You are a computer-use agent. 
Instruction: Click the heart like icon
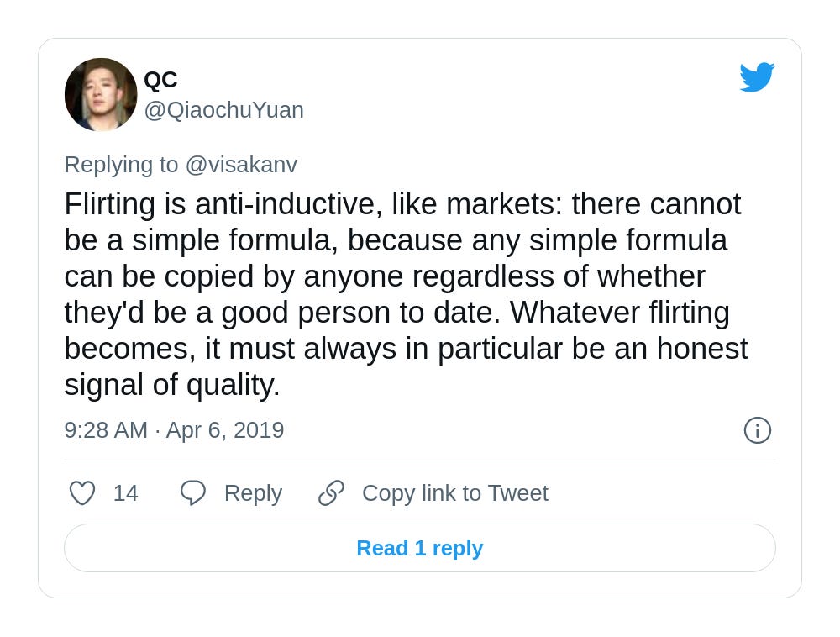click(82, 493)
